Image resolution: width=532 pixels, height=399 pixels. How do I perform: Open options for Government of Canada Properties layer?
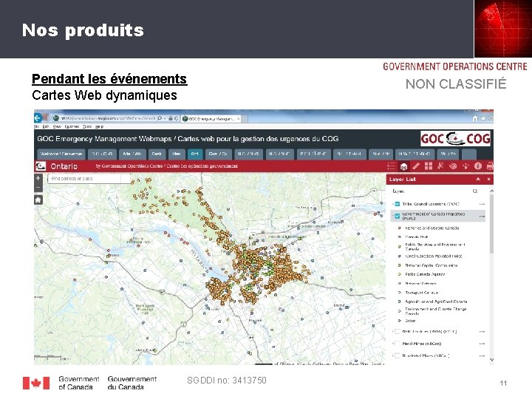tap(482, 216)
